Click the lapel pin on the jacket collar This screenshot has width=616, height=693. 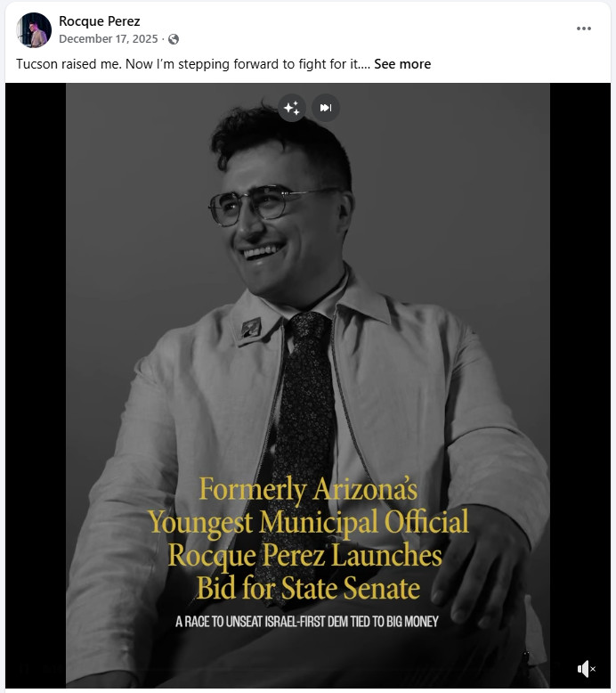coord(251,327)
